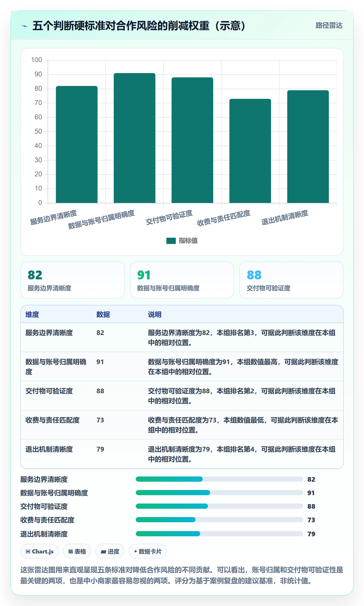Click the bar icon in 进度 chip
Viewport: 364px width, 606px height.
click(x=103, y=552)
